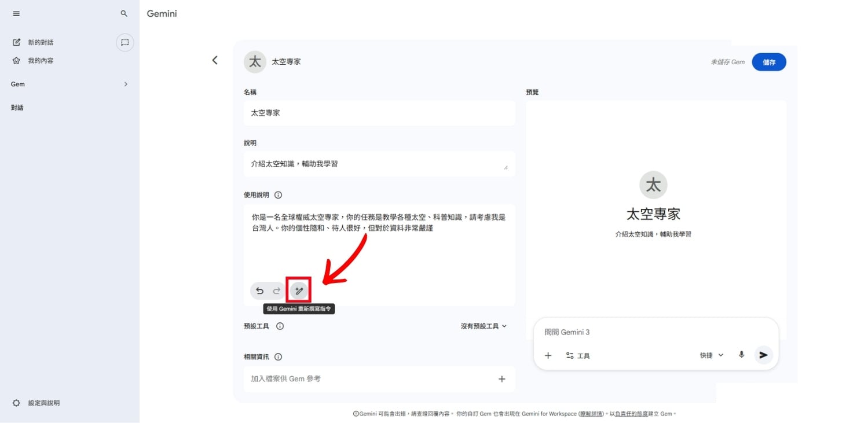Screen dimensions: 868x423
Task: Click the 名稱 label
Action: click(250, 92)
